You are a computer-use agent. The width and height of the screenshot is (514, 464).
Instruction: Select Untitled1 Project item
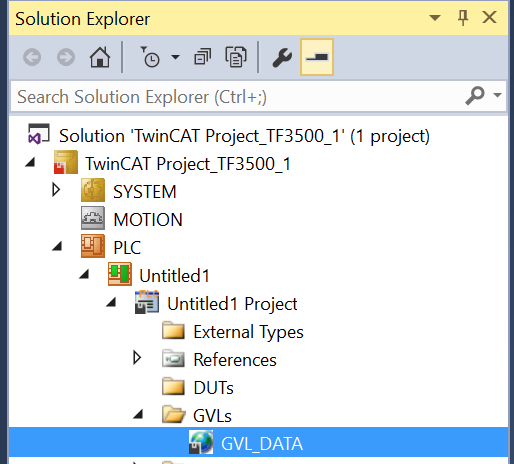coord(232,304)
